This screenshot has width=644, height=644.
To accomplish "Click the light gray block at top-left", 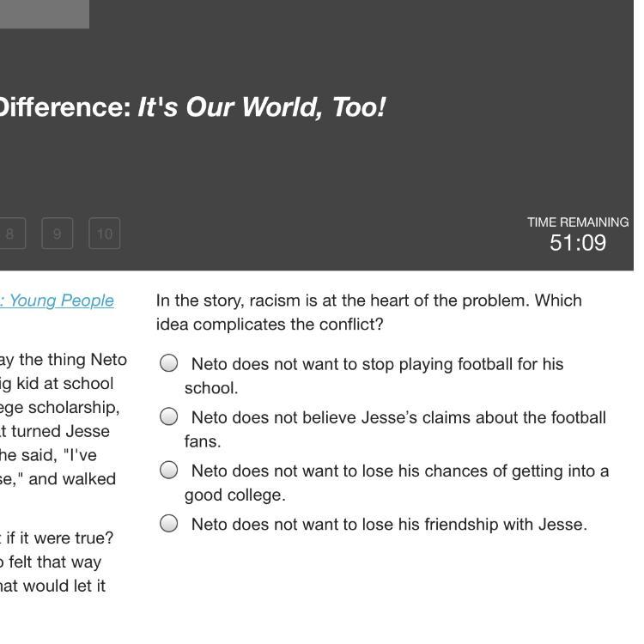I will pos(44,14).
